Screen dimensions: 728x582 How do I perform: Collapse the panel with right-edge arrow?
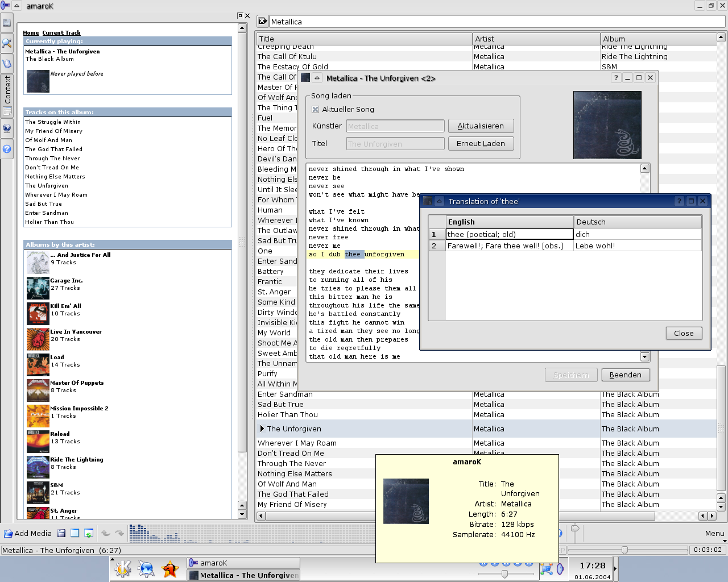point(615,569)
